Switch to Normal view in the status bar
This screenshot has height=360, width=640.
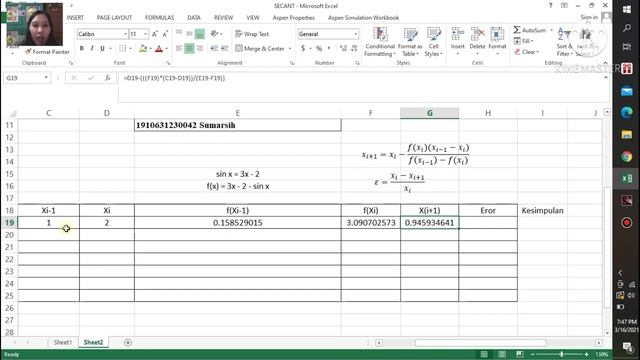pyautogui.click(x=484, y=354)
